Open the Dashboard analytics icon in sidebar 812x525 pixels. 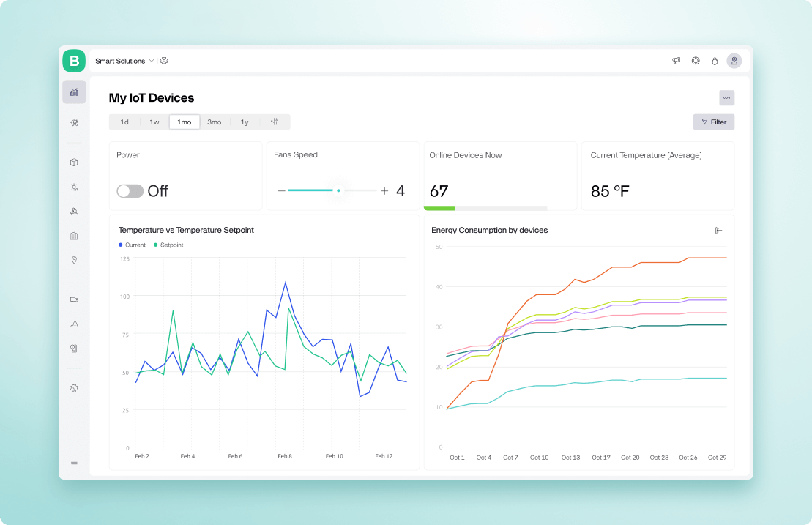(x=74, y=92)
